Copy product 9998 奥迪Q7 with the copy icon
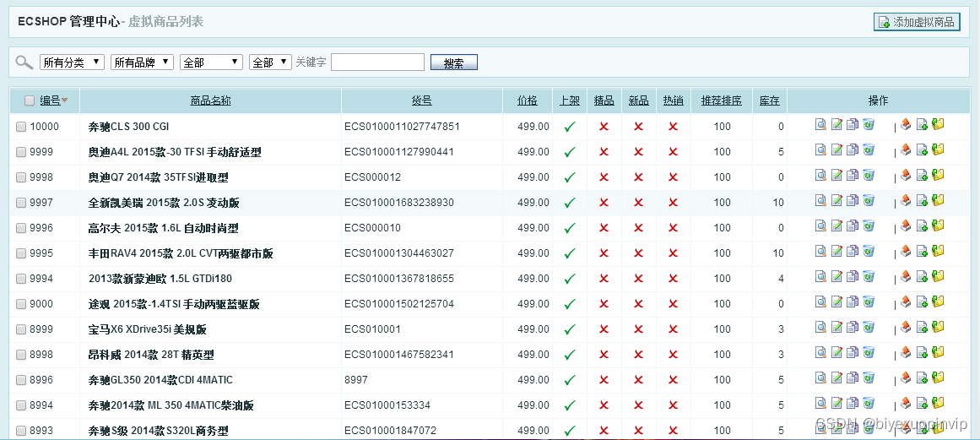 853,175
